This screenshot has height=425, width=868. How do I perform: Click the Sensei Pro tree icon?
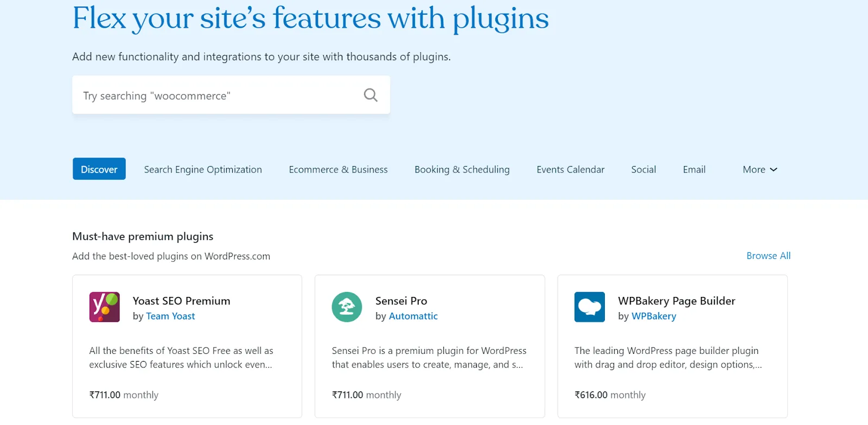(347, 307)
